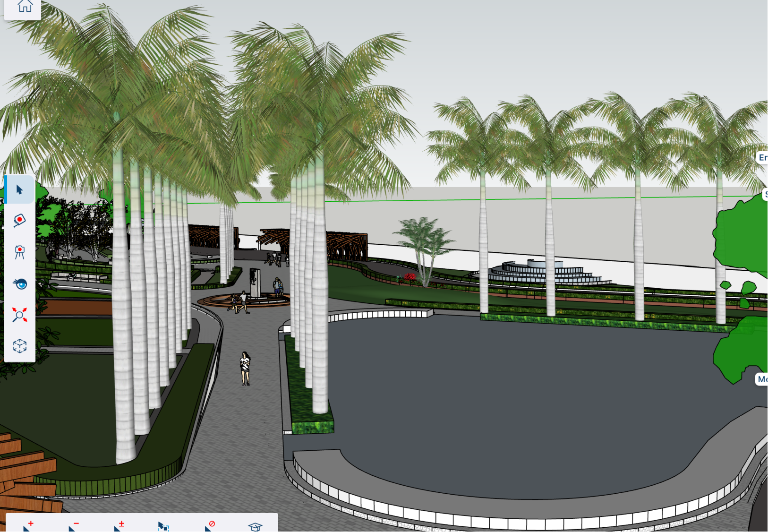Activate the Tape Measure tool

click(x=19, y=221)
